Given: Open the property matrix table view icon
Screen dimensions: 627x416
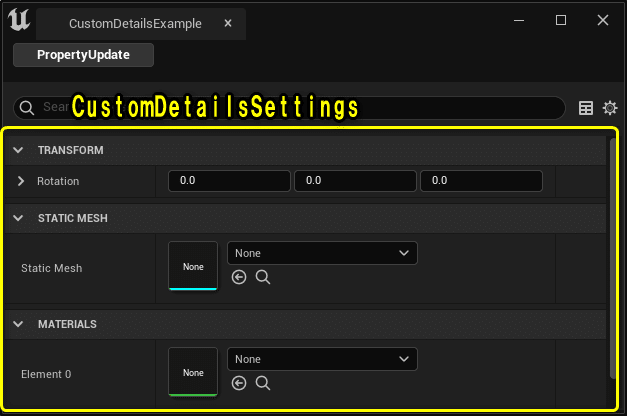Looking at the screenshot, I should point(587,108).
